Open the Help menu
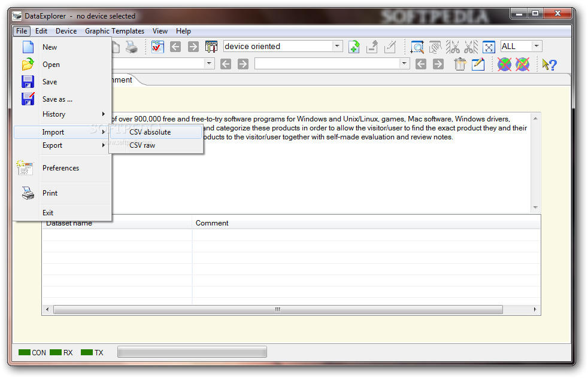This screenshot has height=378, width=588. tap(183, 31)
